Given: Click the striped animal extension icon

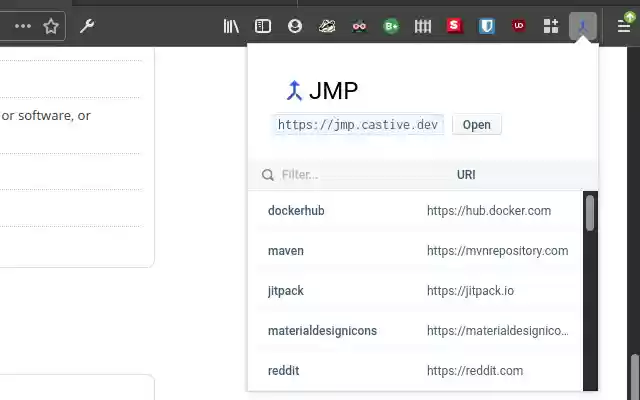Looking at the screenshot, I should (327, 26).
